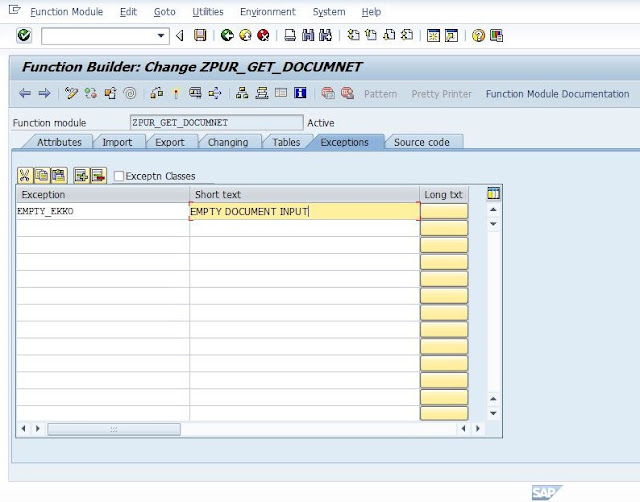The width and height of the screenshot is (640, 502).
Task: Click the blue right arrow navigation icon
Action: pos(44,93)
